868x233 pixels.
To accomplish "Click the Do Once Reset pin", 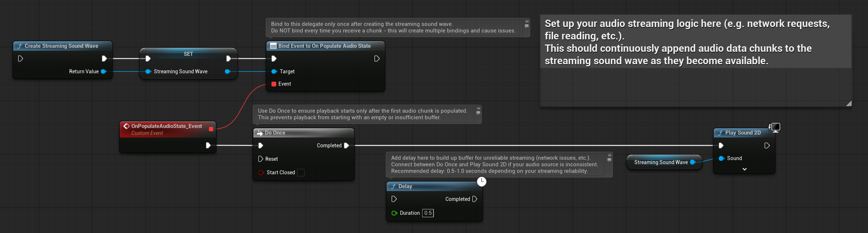I will tap(261, 159).
